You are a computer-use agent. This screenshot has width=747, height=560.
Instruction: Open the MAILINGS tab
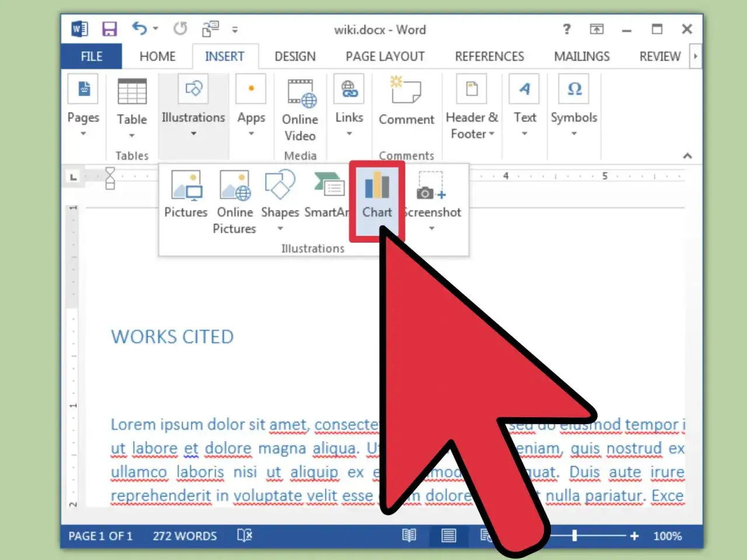[x=582, y=57]
